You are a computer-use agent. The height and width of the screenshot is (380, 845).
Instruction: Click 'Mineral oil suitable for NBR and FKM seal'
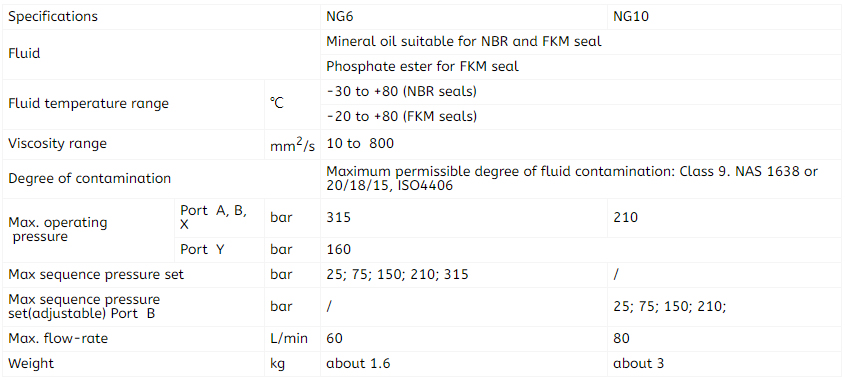point(464,42)
